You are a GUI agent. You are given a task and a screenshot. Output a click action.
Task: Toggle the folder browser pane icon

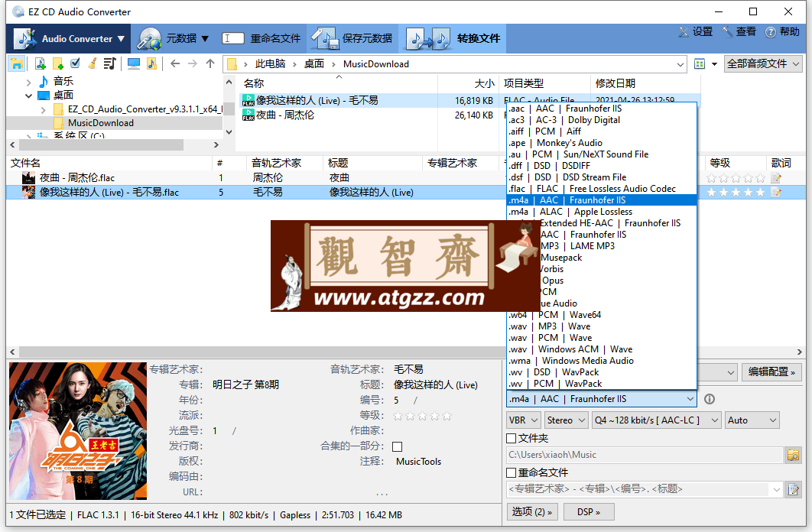17,63
